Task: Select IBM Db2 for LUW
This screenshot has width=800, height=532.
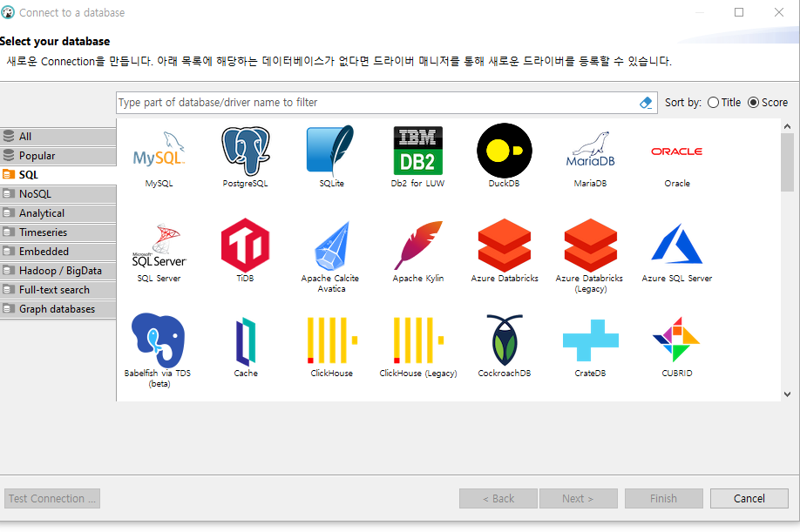Action: (x=417, y=151)
